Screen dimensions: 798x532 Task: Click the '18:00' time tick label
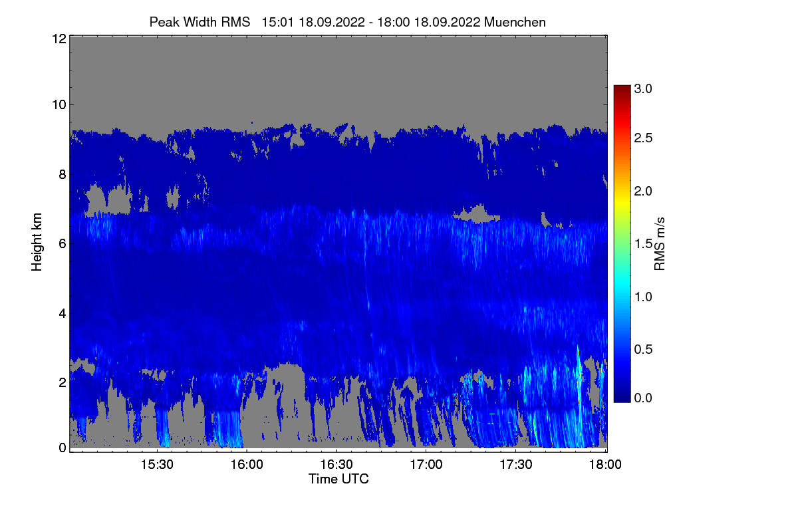pos(605,465)
